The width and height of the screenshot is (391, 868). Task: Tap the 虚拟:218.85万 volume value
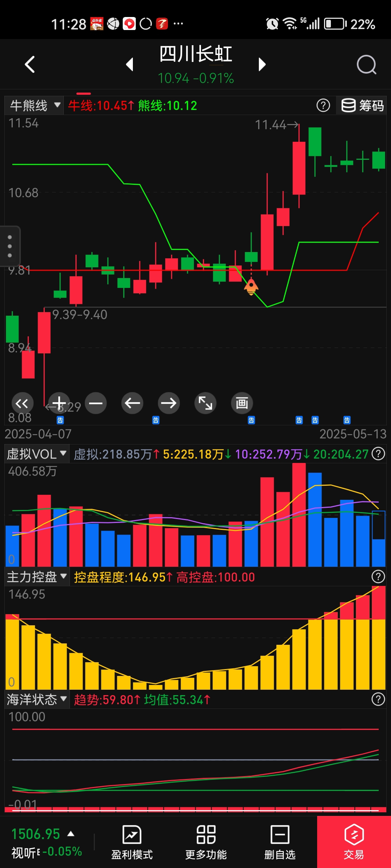117,454
